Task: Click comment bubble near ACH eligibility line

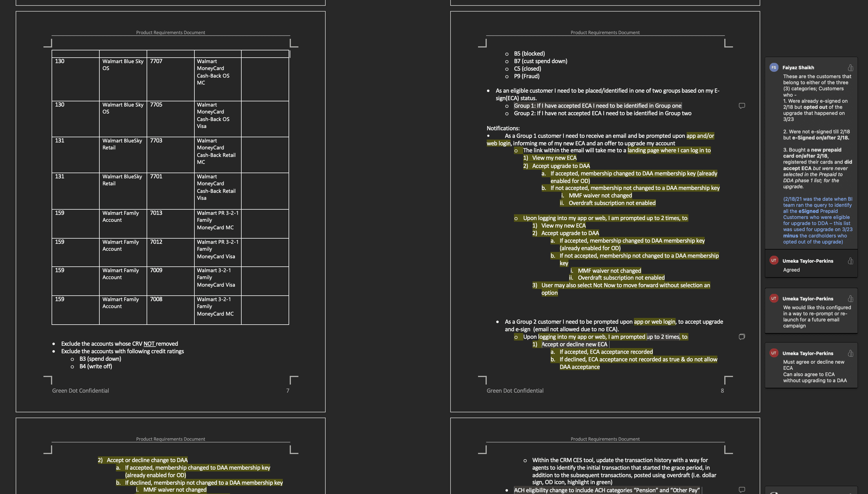Action: [742, 490]
